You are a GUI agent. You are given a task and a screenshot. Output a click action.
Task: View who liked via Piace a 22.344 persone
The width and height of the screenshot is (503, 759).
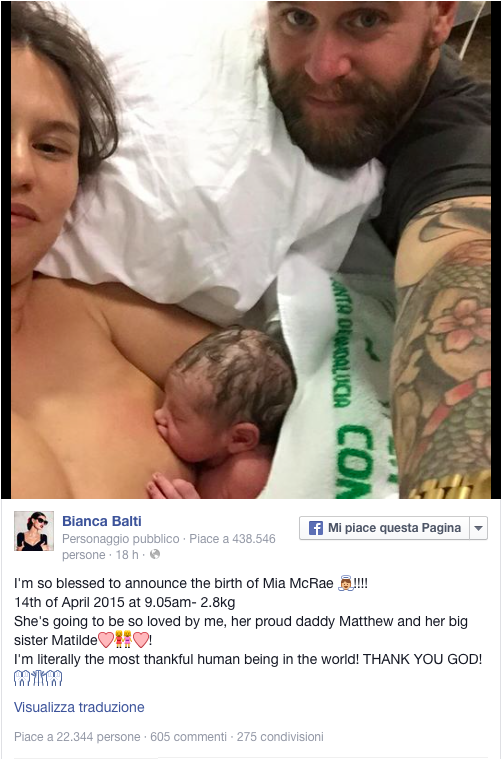(x=77, y=737)
